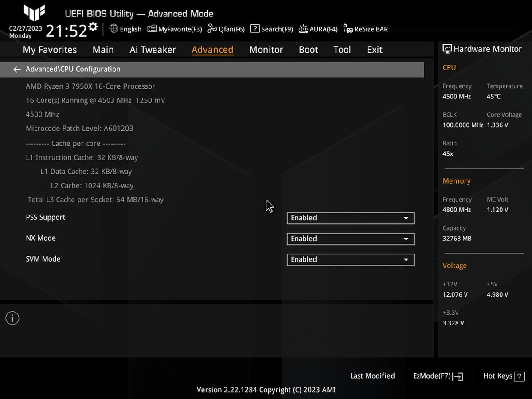Click the MC Volt value 1.120 V
The width and height of the screenshot is (532, 399).
pyautogui.click(x=497, y=210)
